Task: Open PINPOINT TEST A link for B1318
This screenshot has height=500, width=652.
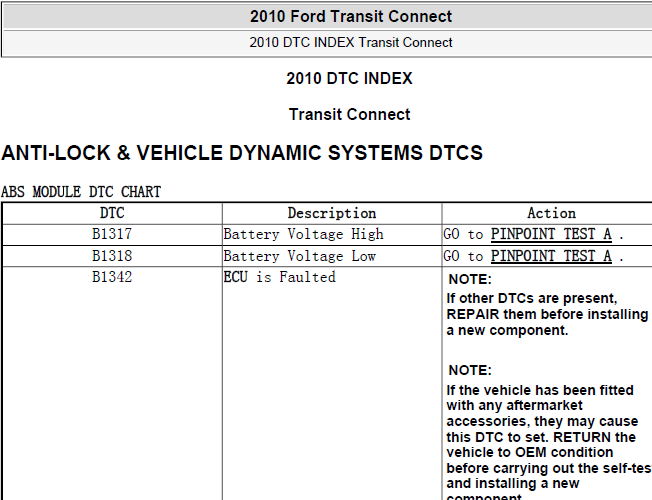Action: (x=551, y=256)
